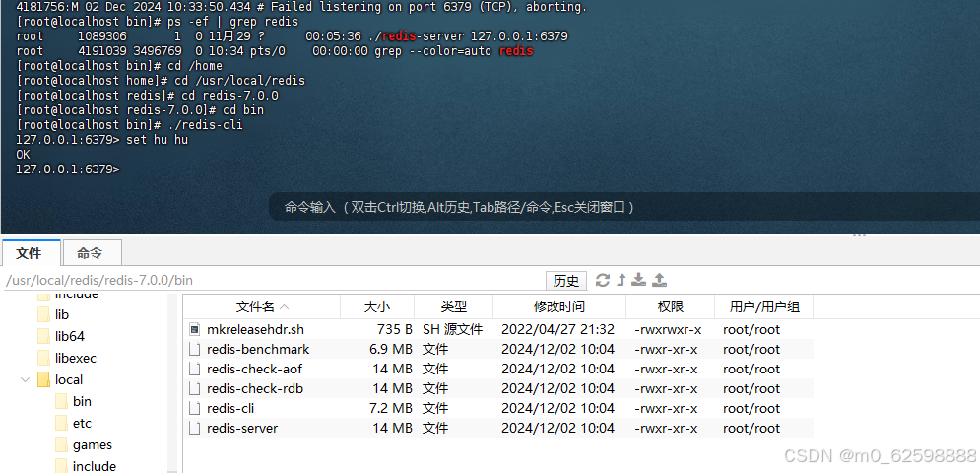This screenshot has width=980, height=473.
Task: Click the mkreleasehdr.sh script file icon
Action: point(195,329)
